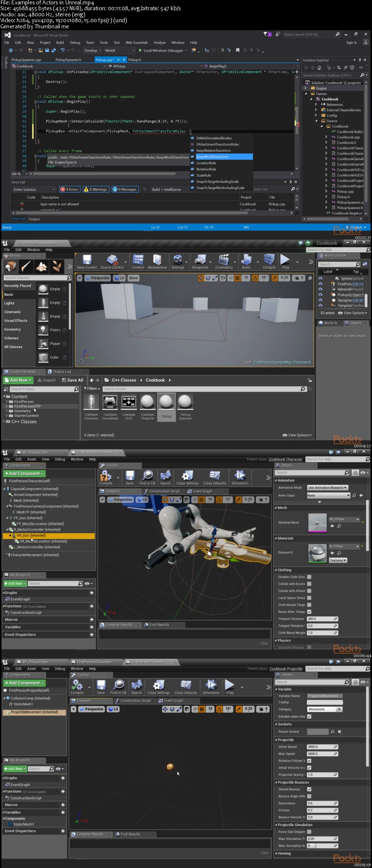The height and width of the screenshot is (868, 372).
Task: Open the Analyze menu in Visual Studio
Action: 159,43
